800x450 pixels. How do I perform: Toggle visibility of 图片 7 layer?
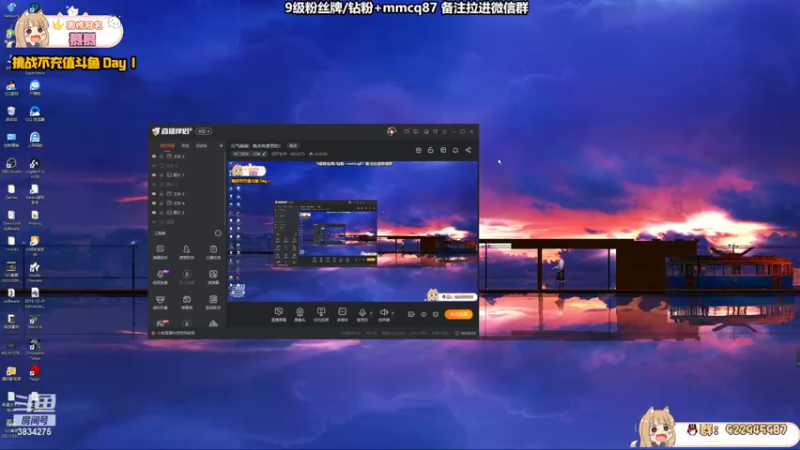tap(154, 175)
